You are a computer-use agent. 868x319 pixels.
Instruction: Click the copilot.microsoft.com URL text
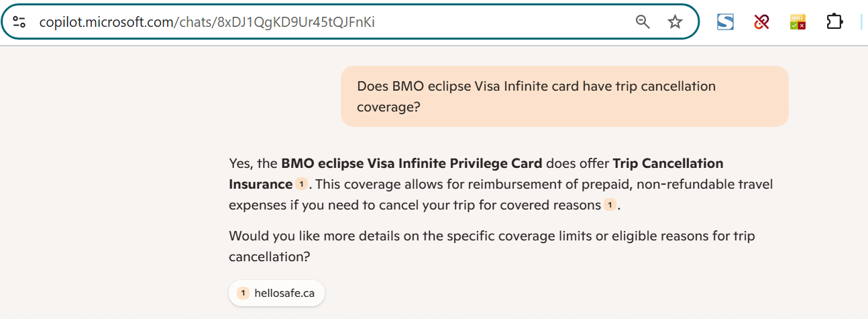[x=107, y=22]
